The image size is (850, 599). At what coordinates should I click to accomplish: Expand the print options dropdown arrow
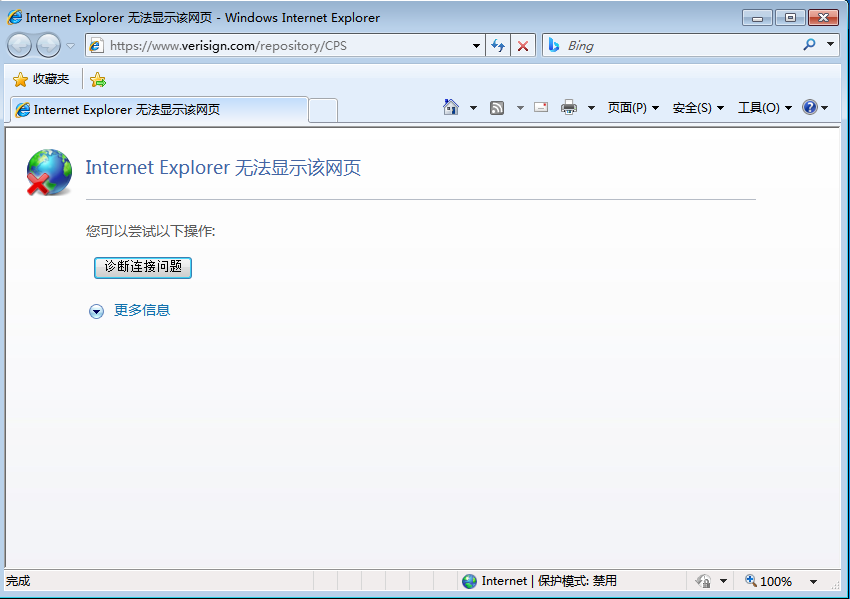(591, 108)
